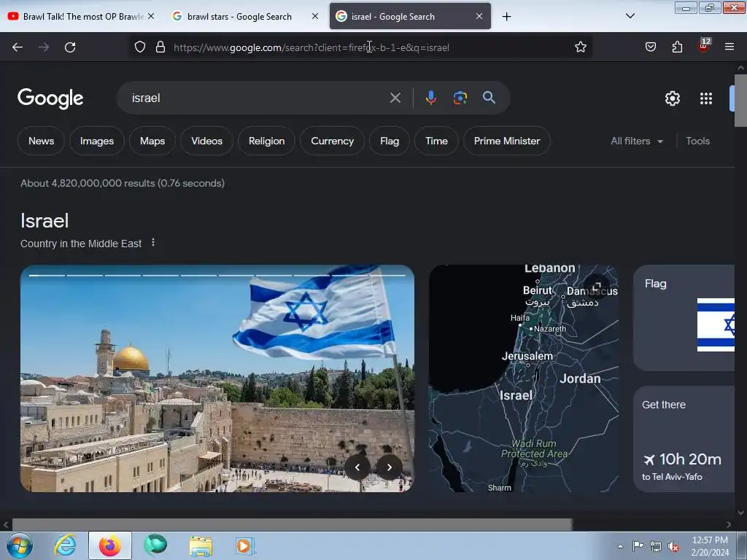Select the Religion filter chip
Screen dimensions: 747x560
267,141
